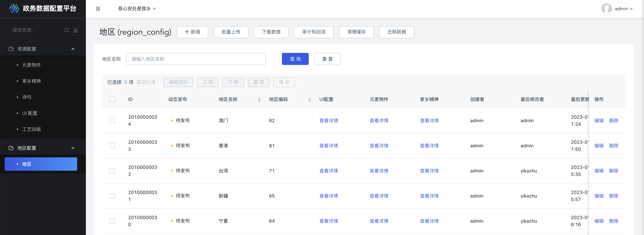Edit the 宁夏 row
Viewport: 644px width, 235px height.
599,221
